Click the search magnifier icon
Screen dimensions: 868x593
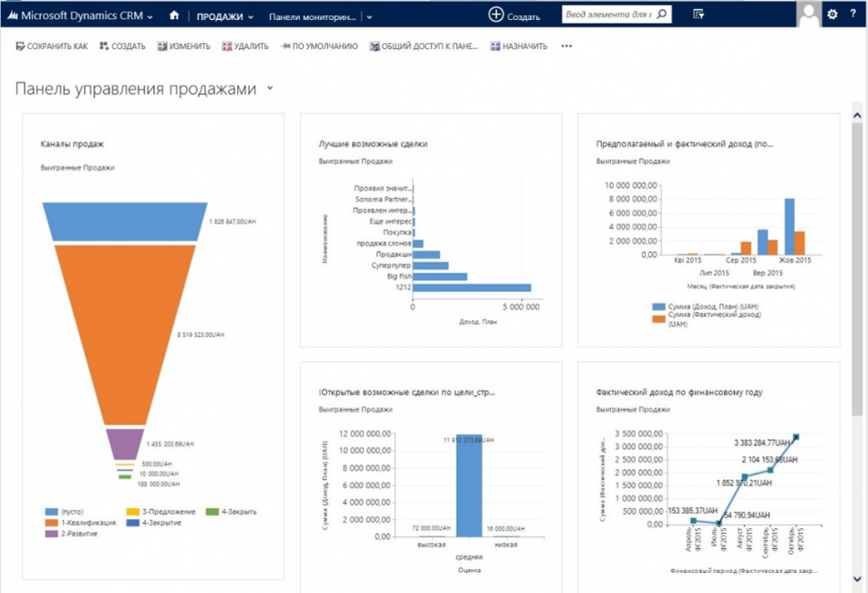[x=661, y=15]
